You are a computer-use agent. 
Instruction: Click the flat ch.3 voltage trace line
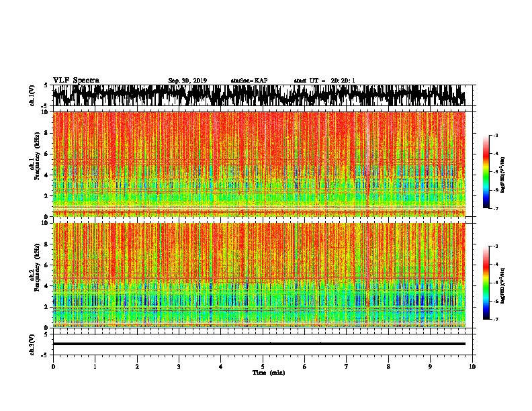[x=259, y=344]
